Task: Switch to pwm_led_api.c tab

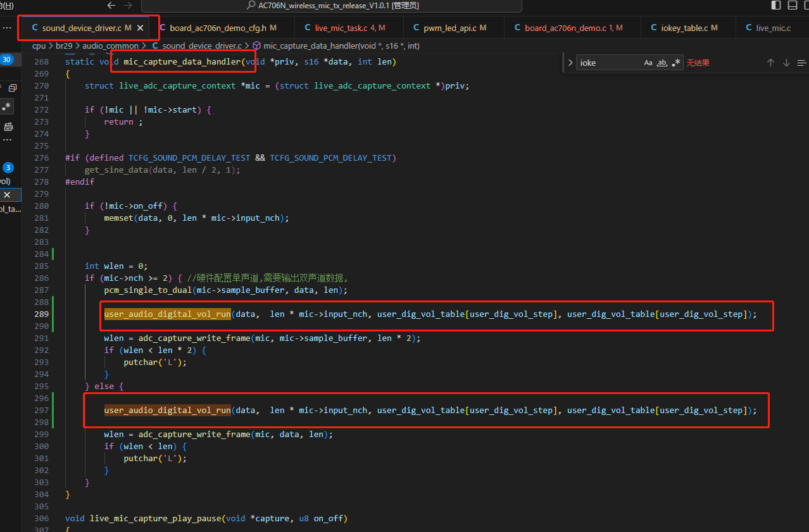Action: click(453, 28)
